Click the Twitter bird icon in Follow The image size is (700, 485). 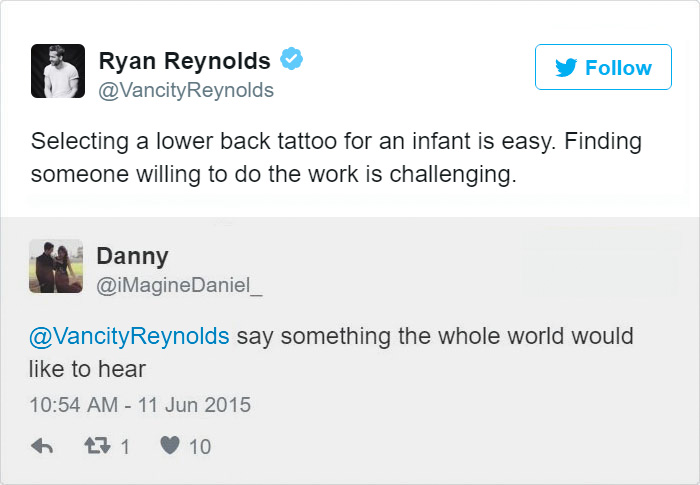click(565, 68)
